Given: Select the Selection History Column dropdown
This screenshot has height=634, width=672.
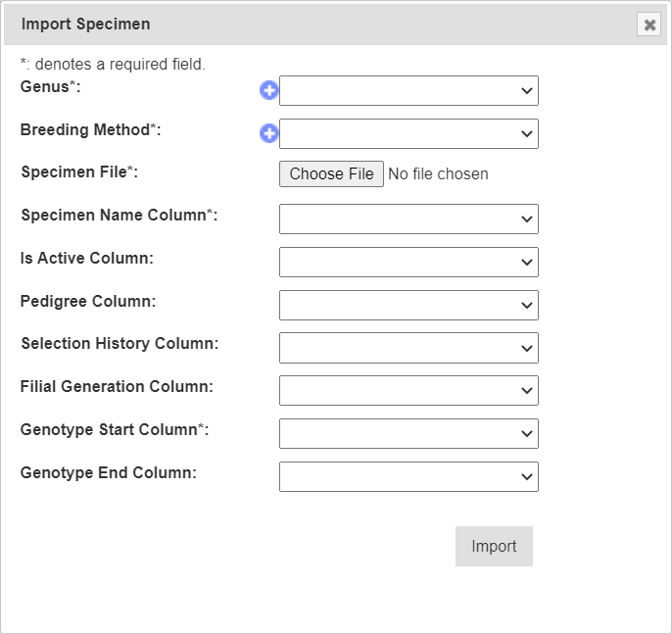Looking at the screenshot, I should pos(408,348).
